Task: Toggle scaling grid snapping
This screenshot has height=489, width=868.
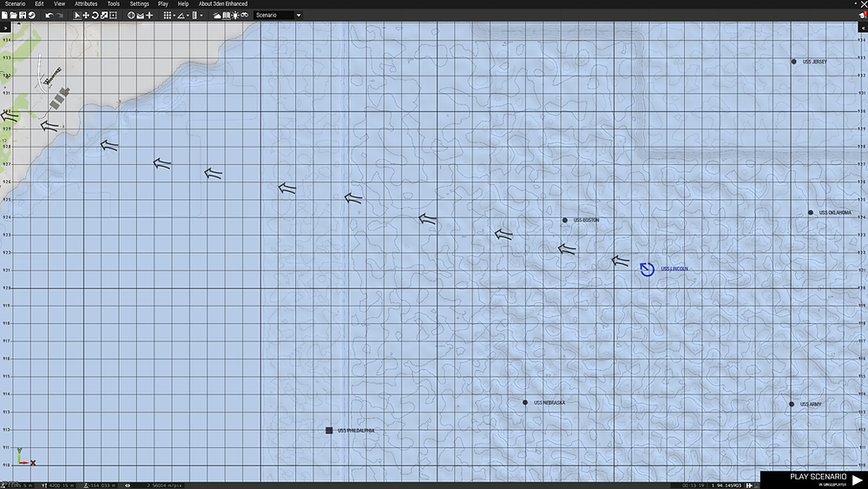Action: point(194,16)
